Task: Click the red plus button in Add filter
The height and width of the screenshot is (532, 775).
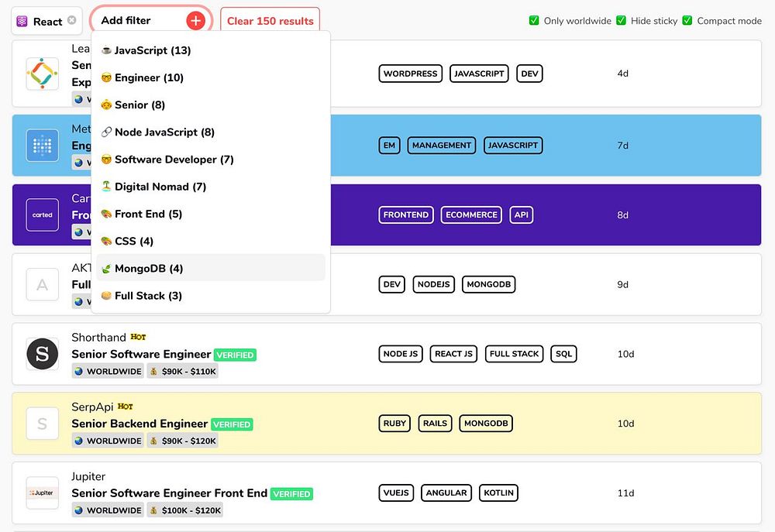Action: [x=196, y=21]
